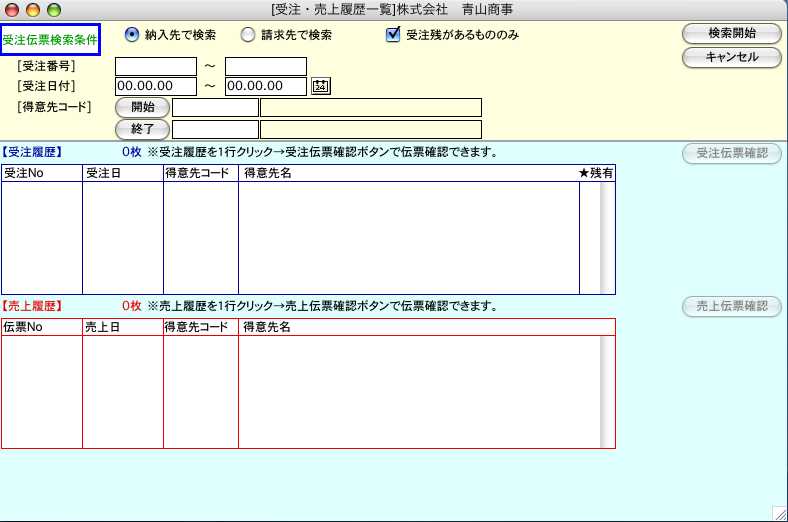Click the 売上日 column header
The height and width of the screenshot is (522, 788).
click(122, 327)
